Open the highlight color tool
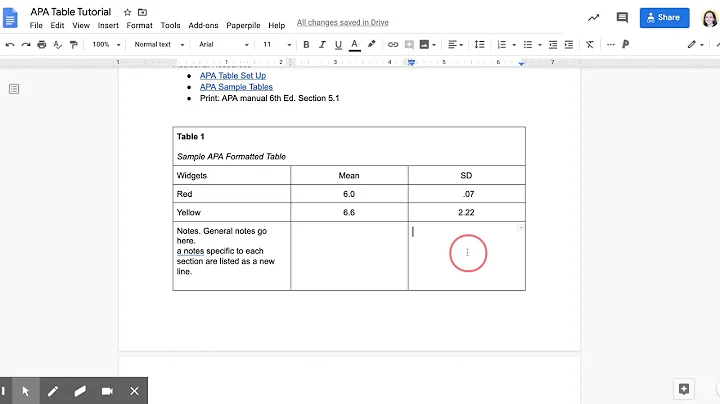The height and width of the screenshot is (404, 720). tap(371, 45)
